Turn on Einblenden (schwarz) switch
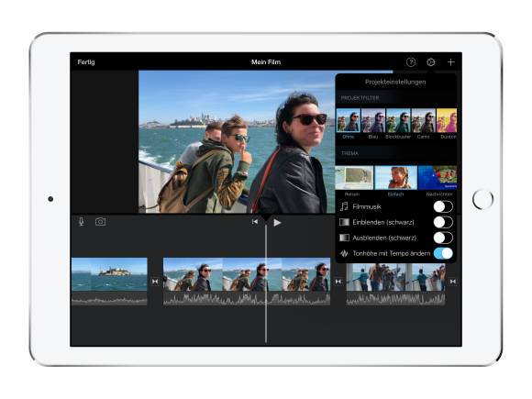 tap(443, 222)
